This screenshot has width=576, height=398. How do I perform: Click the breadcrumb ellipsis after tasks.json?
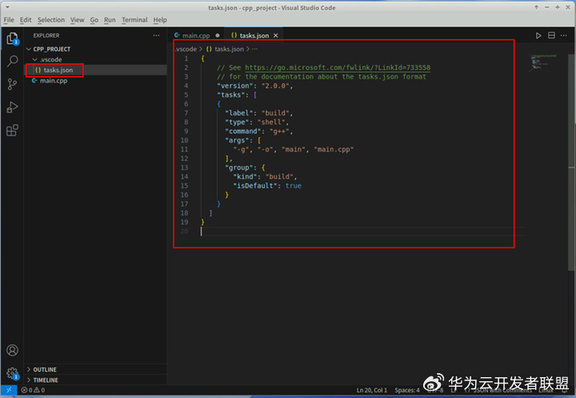(x=255, y=49)
